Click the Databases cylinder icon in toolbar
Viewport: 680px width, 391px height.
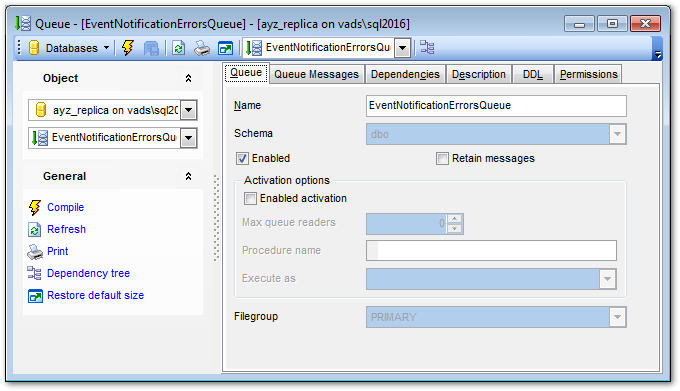pyautogui.click(x=34, y=48)
